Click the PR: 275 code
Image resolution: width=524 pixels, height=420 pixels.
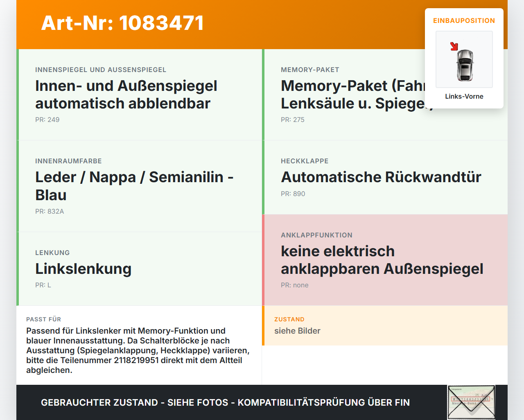point(293,120)
